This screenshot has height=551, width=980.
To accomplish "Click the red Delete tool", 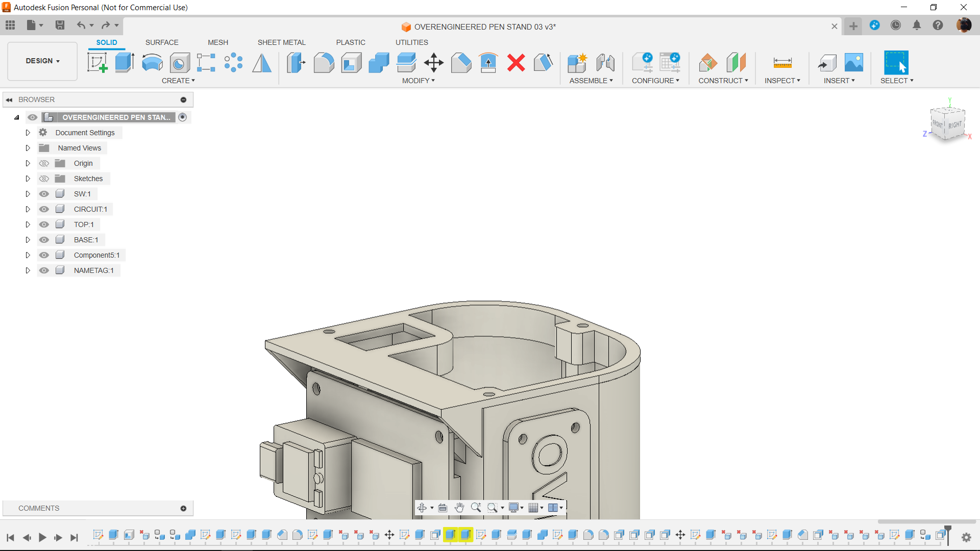I will tap(516, 63).
